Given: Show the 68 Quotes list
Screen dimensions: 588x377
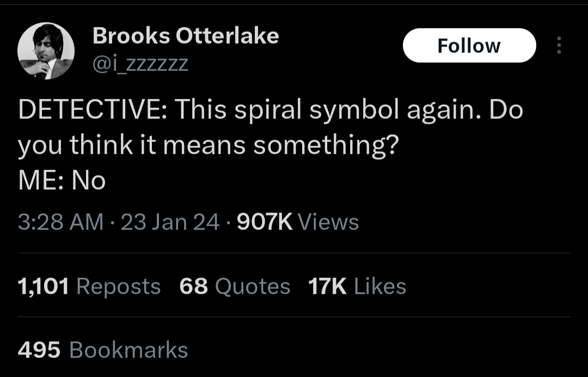Looking at the screenshot, I should [235, 287].
